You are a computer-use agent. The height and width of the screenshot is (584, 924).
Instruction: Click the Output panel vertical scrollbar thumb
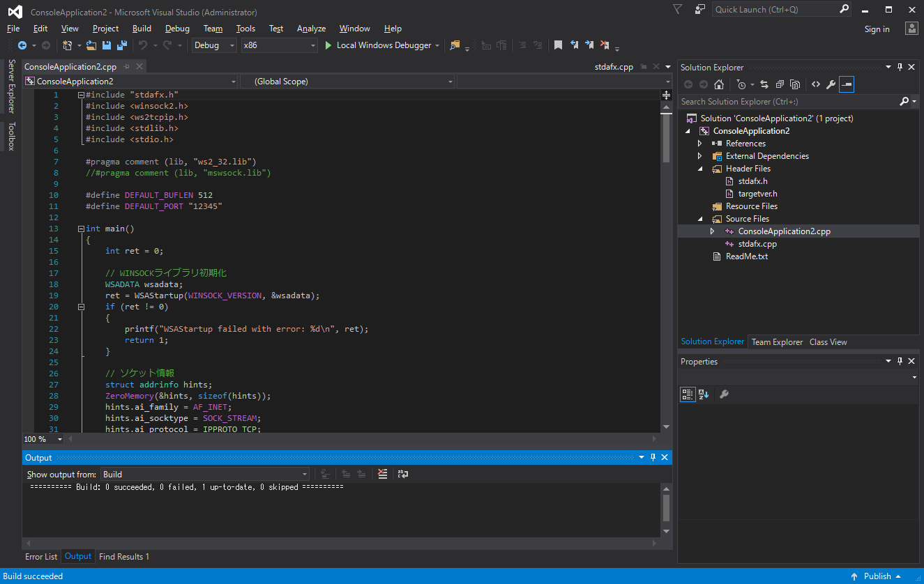click(x=667, y=508)
